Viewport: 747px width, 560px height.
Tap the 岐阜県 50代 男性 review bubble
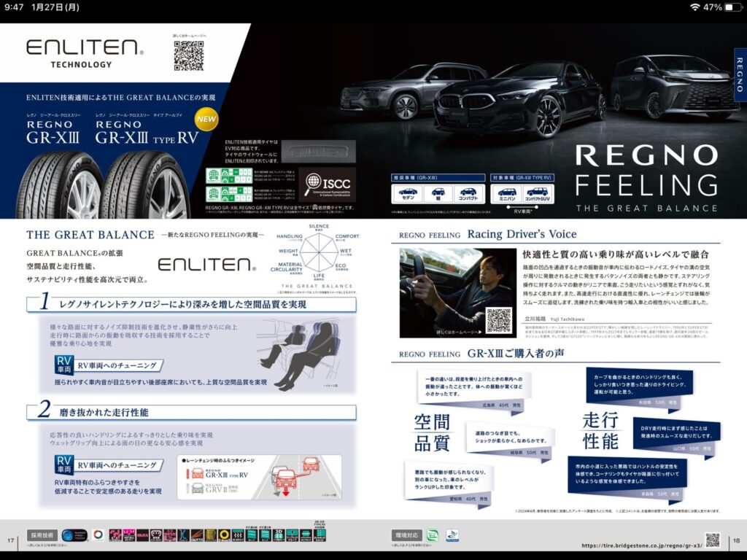pyautogui.click(x=510, y=440)
